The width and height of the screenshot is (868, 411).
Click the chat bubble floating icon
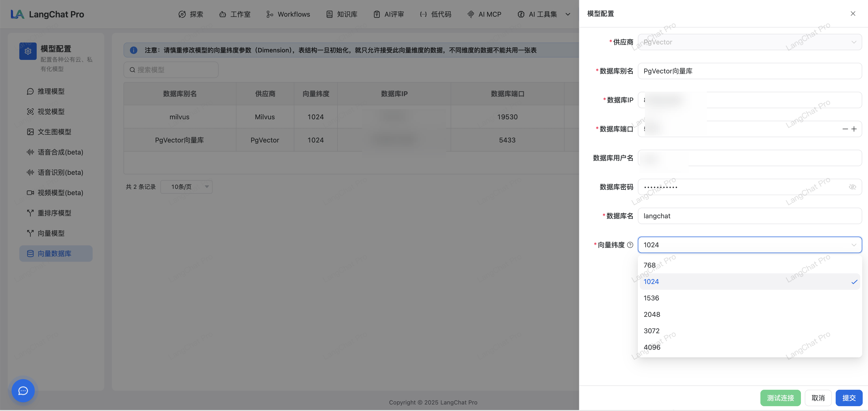point(23,390)
